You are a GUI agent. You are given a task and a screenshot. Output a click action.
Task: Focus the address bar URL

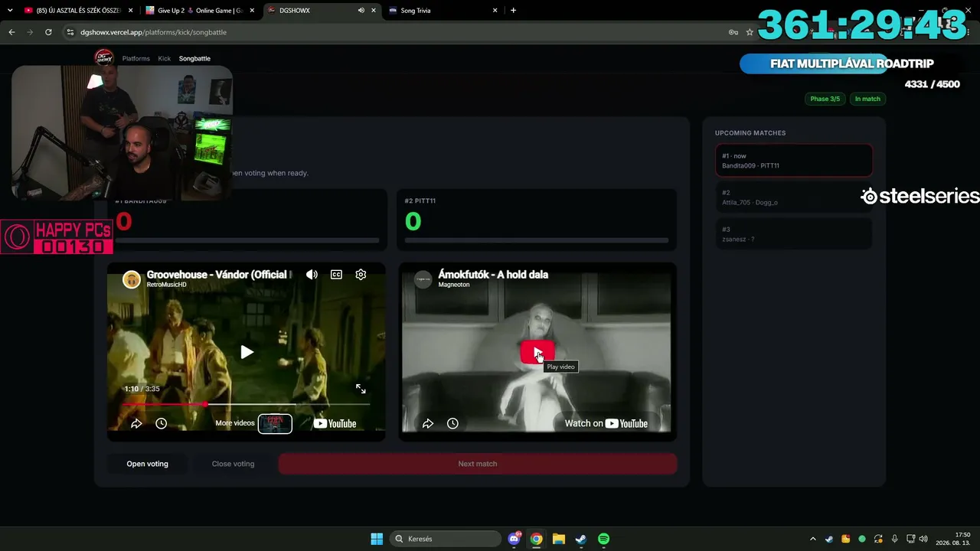click(x=153, y=32)
